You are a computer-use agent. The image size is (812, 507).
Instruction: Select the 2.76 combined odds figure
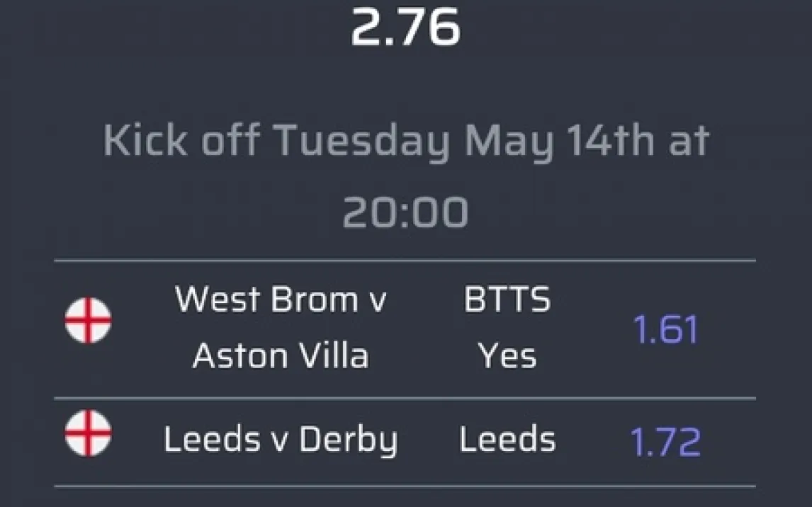[x=405, y=28]
